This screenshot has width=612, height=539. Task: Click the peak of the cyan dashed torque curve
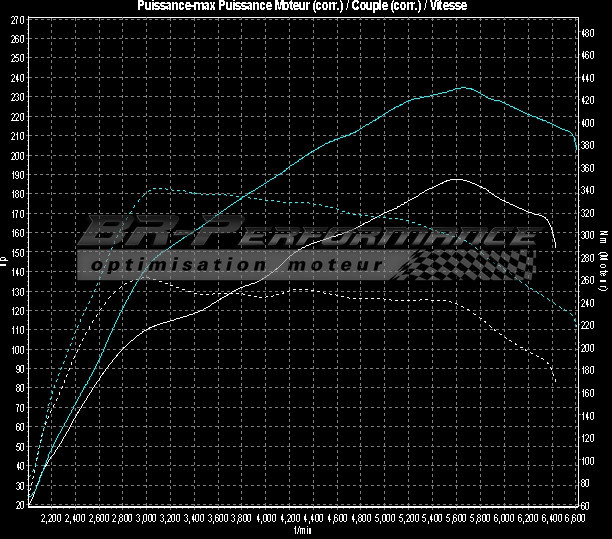coord(152,188)
